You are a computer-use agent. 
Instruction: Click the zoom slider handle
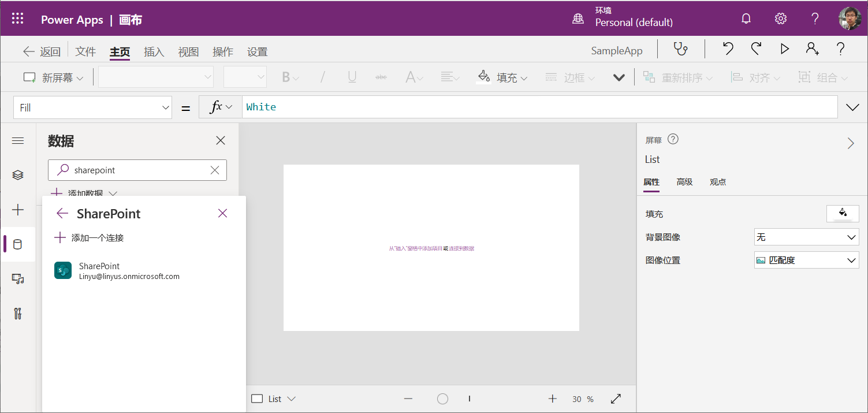pos(443,399)
